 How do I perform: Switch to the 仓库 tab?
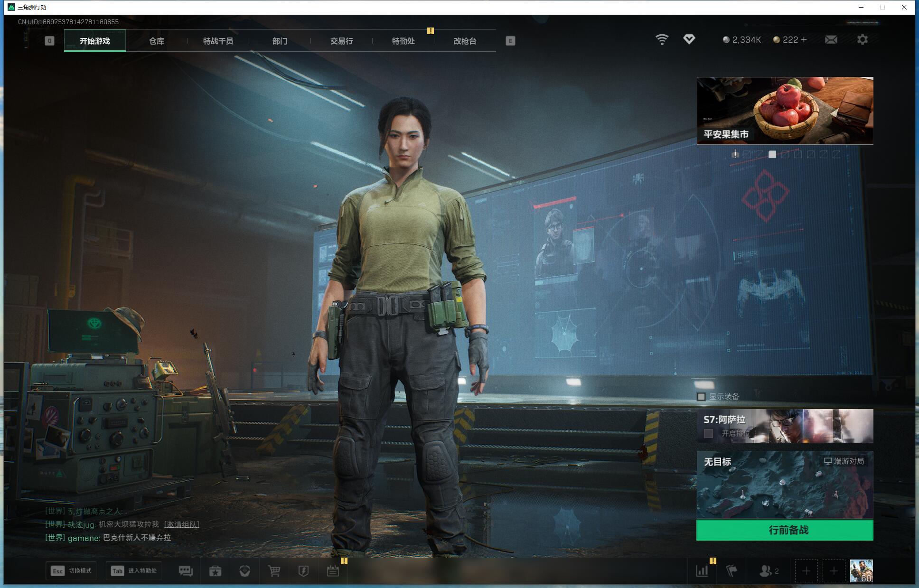157,41
